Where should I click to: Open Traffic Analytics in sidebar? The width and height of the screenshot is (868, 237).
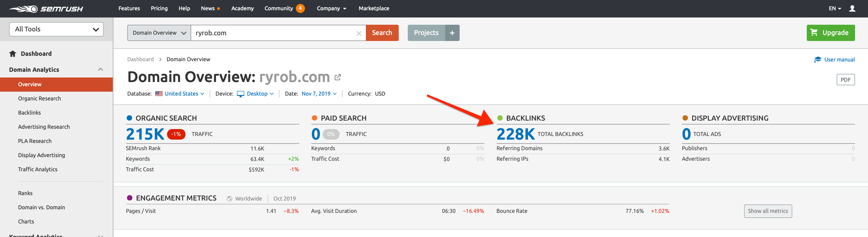[x=38, y=169]
